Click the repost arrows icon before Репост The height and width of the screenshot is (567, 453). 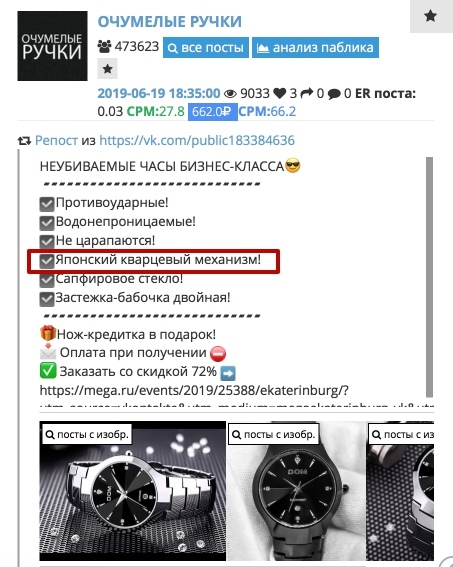pyautogui.click(x=25, y=141)
